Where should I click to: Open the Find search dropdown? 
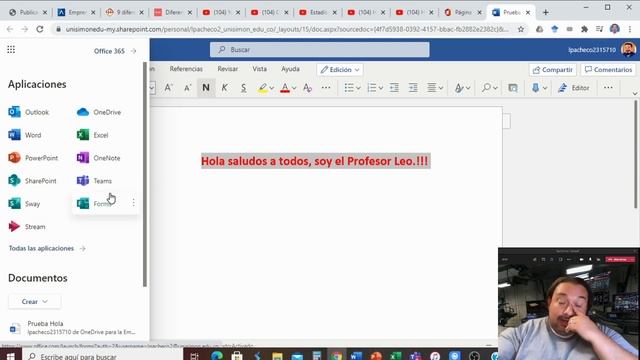[489, 88]
